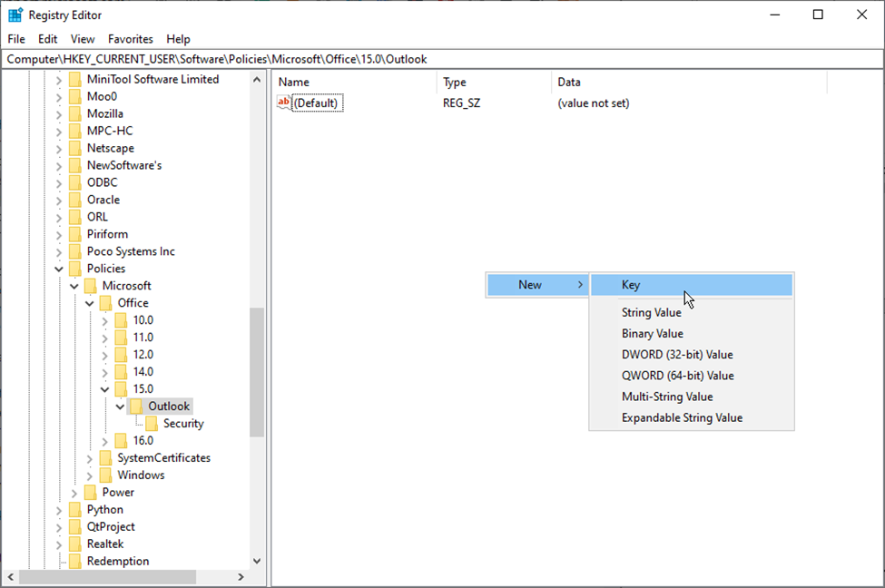Screen dimensions: 885x588
Task: Click the Realtek folder icon
Action: tap(75, 544)
